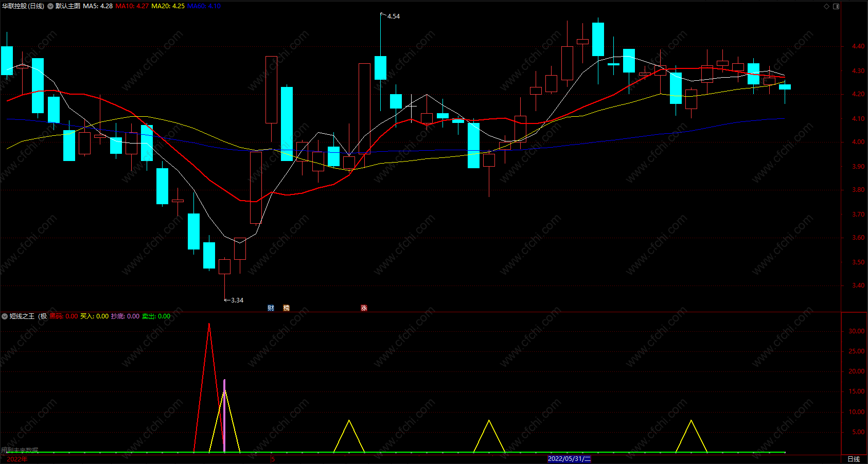Select the 日线 period tab at bottom right

coord(854,459)
